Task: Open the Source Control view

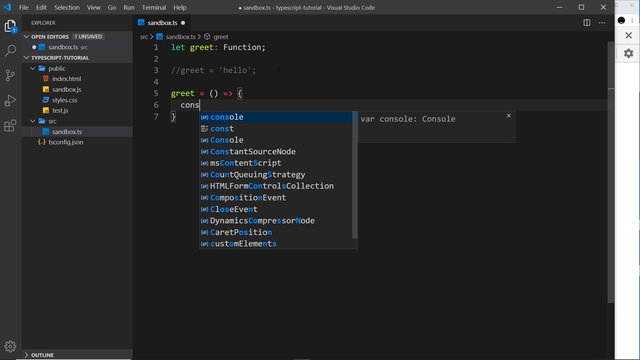Action: 10,76
